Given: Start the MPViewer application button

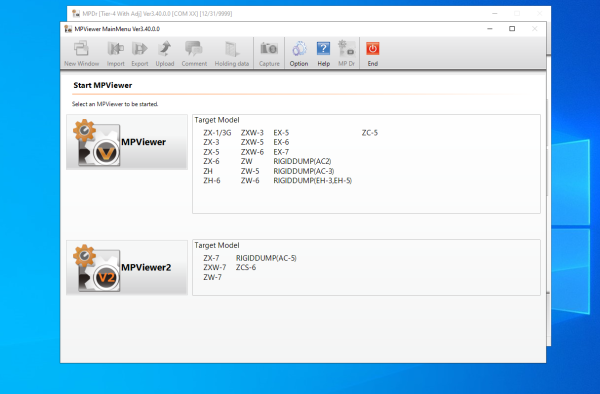Looking at the screenshot, I should click(x=127, y=142).
